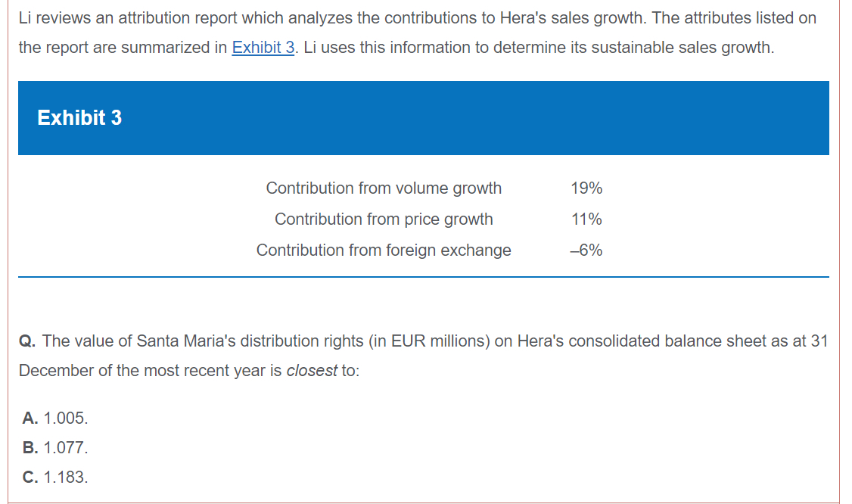Viewport: 852px width, 504px height.
Task: Click the "Contribution from foreign exchange" row label
Action: 384,250
